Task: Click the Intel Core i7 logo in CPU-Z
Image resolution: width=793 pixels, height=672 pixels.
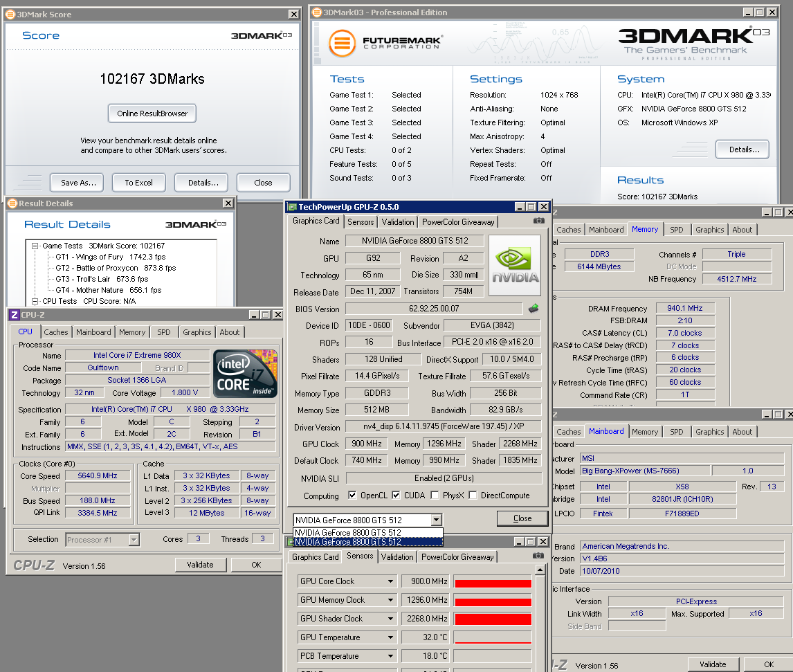Action: tap(245, 373)
